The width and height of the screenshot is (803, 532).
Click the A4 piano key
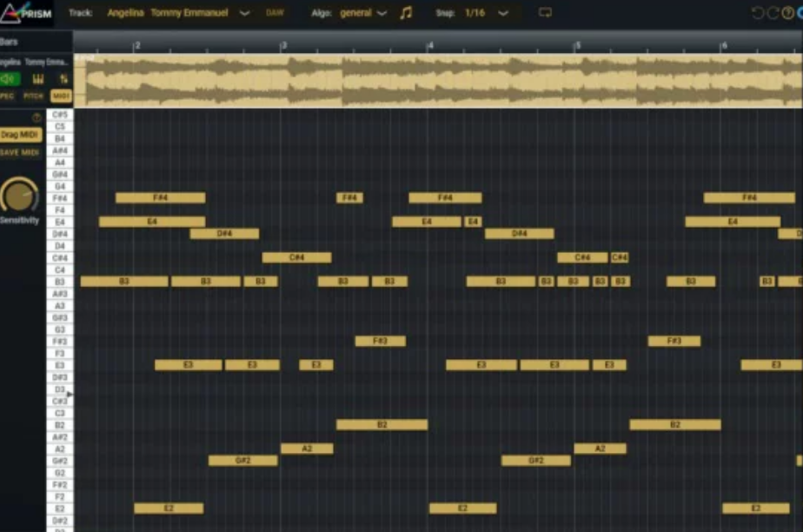tap(60, 163)
